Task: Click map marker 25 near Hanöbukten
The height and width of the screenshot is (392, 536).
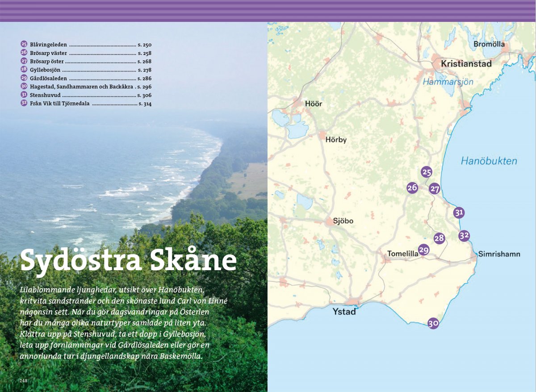Action: click(427, 172)
